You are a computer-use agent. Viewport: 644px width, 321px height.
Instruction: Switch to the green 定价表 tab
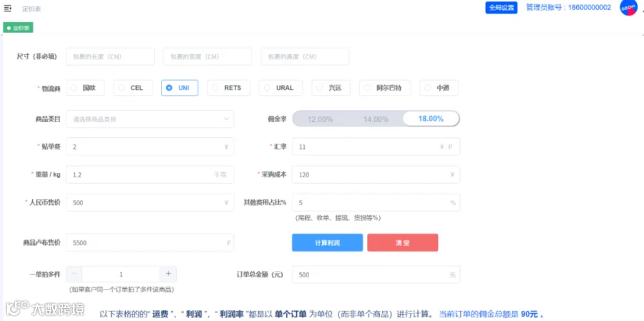pyautogui.click(x=18, y=29)
